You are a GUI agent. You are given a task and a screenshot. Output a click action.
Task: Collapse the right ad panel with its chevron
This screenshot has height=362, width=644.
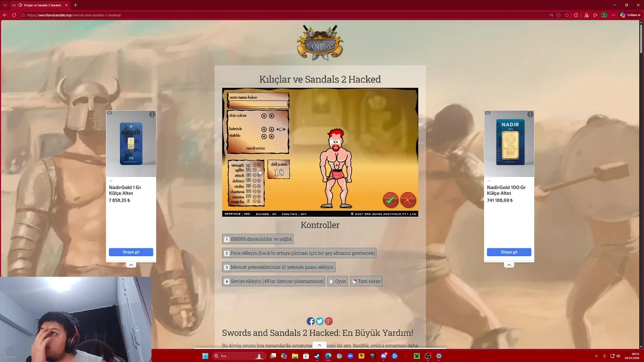point(509,265)
